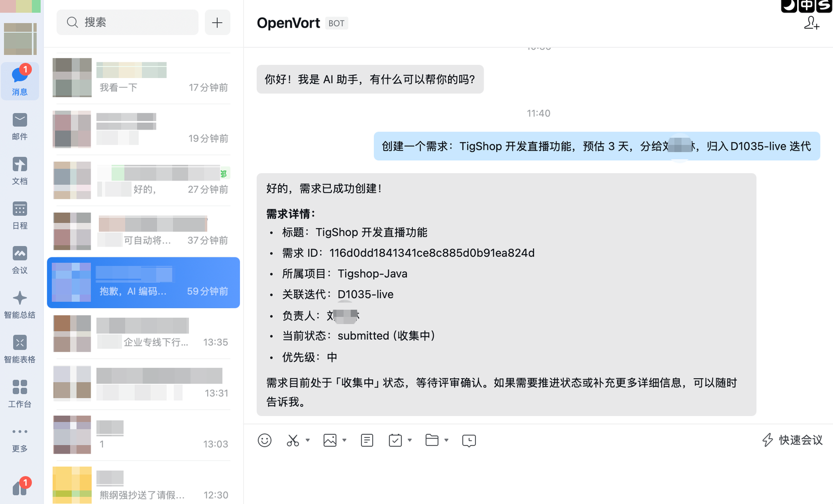Click the plus button next to search

(x=217, y=22)
